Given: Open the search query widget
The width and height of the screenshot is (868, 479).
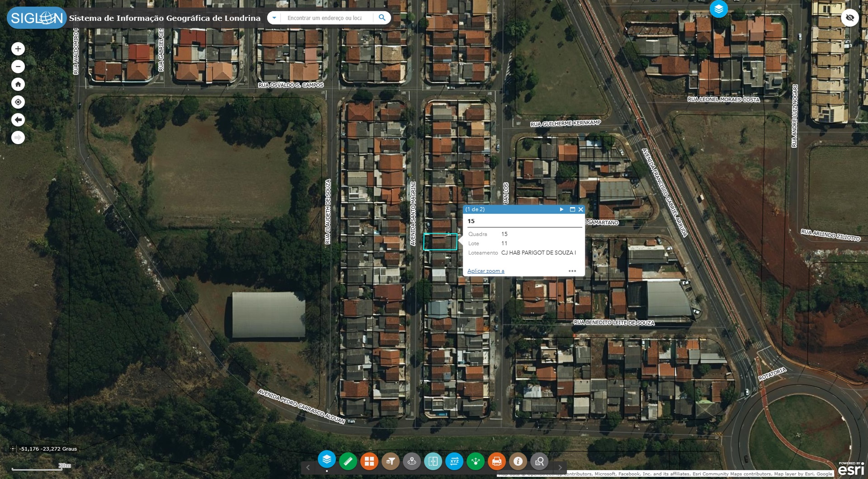Looking at the screenshot, I should click(539, 461).
